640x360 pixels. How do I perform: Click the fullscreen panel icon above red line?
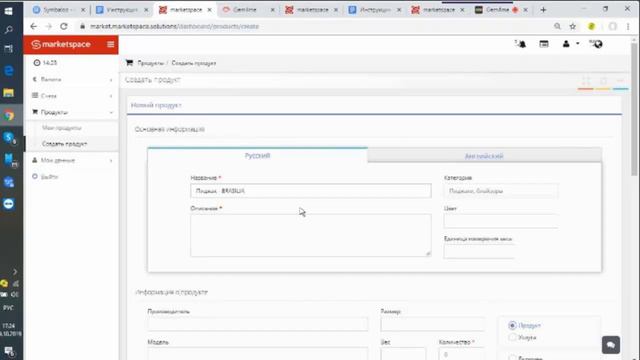coord(586,81)
